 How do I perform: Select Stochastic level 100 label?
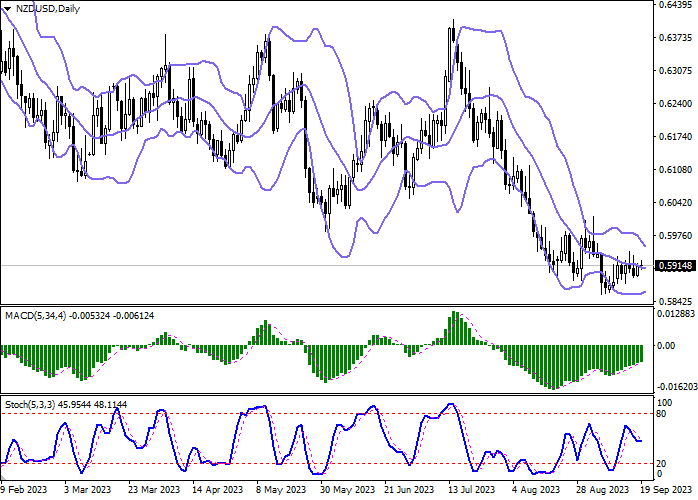click(664, 402)
